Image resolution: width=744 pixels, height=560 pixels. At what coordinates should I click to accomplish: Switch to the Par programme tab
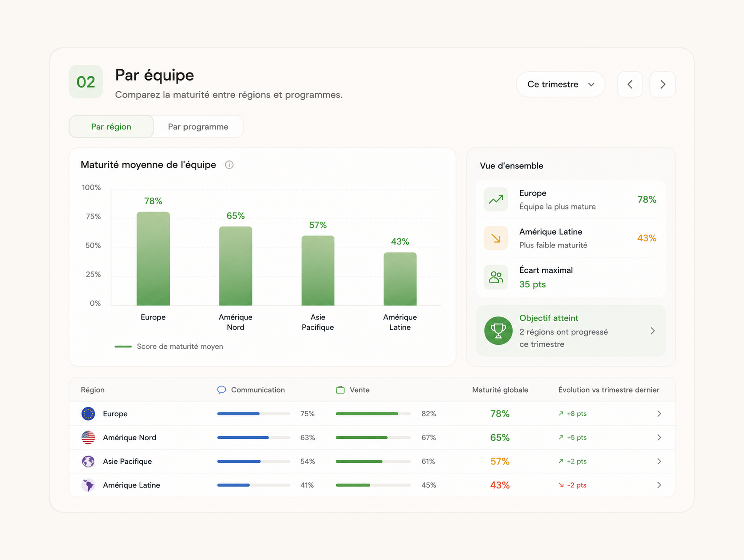point(198,127)
